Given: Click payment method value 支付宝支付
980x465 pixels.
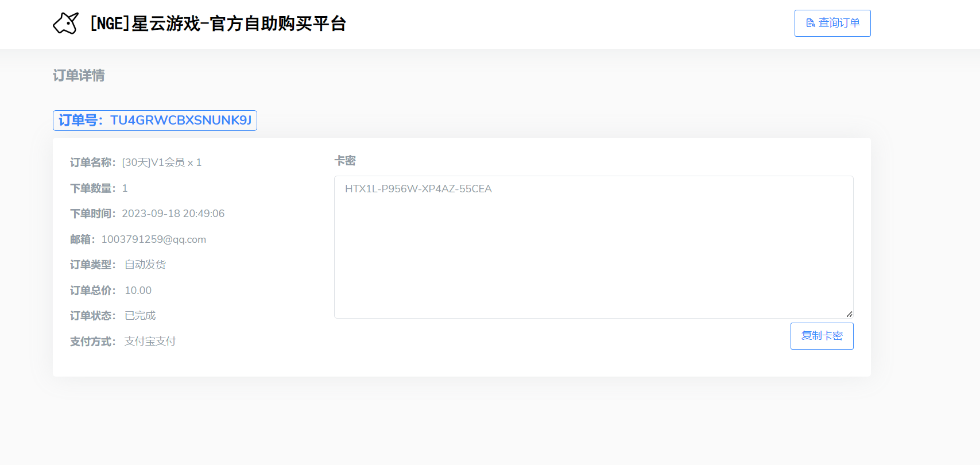Looking at the screenshot, I should click(150, 342).
